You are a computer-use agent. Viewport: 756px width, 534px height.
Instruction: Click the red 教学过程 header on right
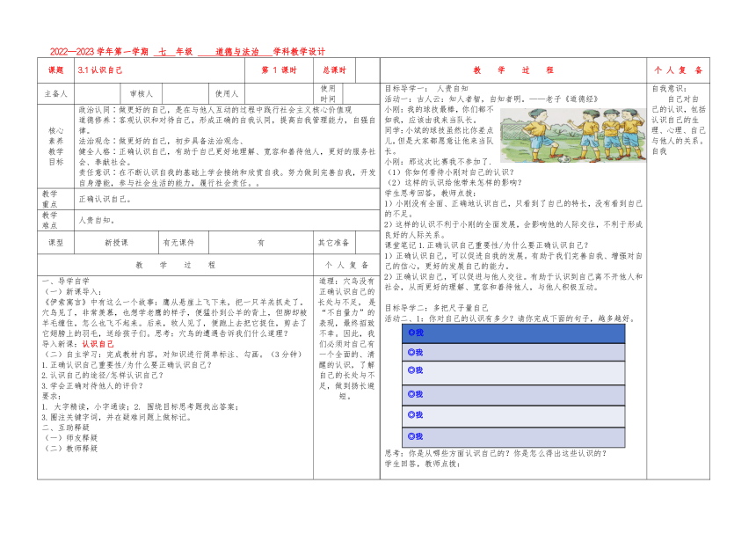513,70
